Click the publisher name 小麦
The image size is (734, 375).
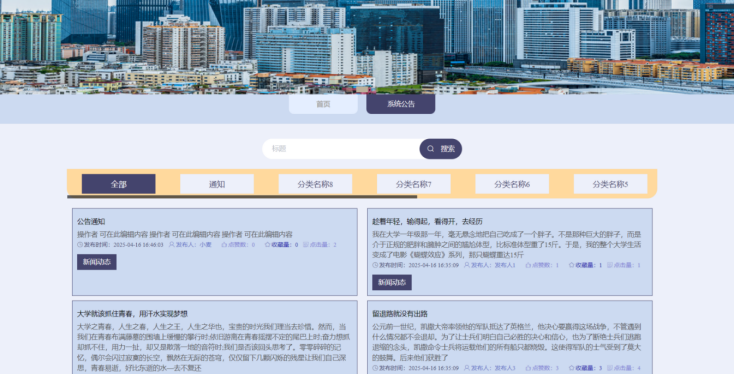pyautogui.click(x=206, y=244)
